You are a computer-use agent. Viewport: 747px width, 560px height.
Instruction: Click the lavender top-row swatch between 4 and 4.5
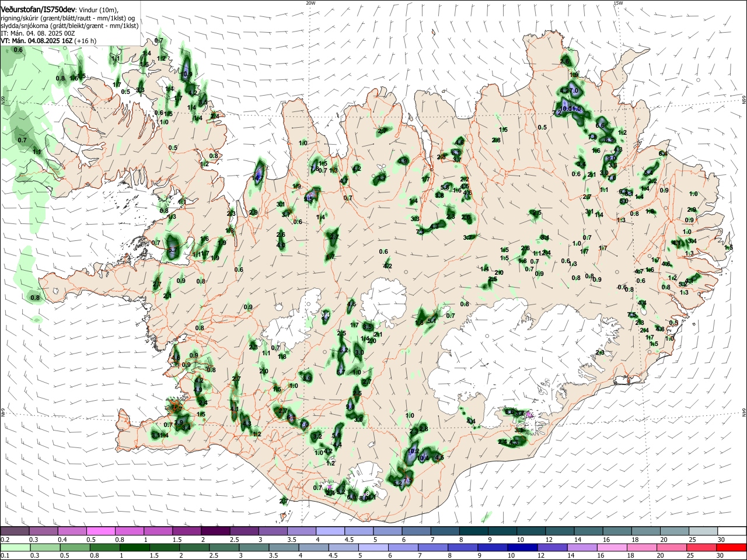point(330,531)
